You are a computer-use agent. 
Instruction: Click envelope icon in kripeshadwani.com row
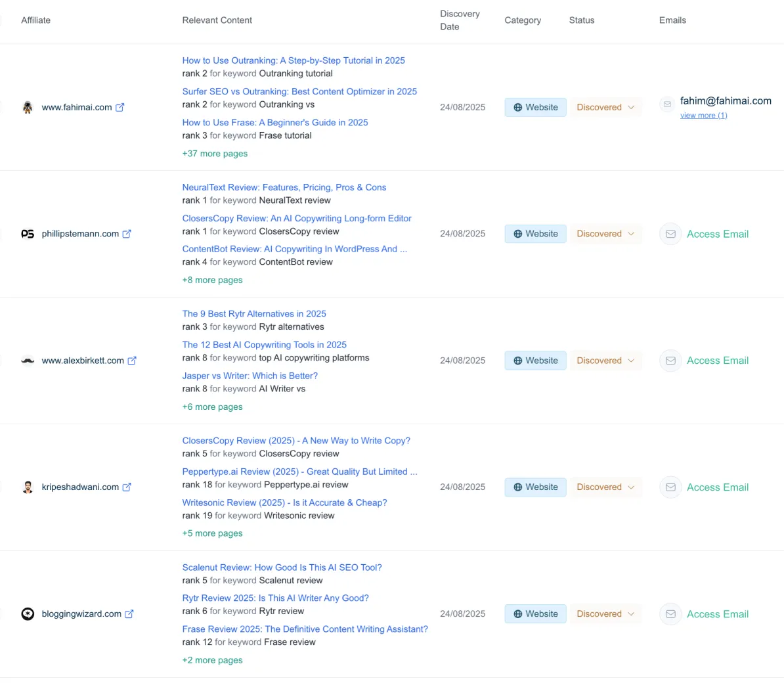pos(670,487)
